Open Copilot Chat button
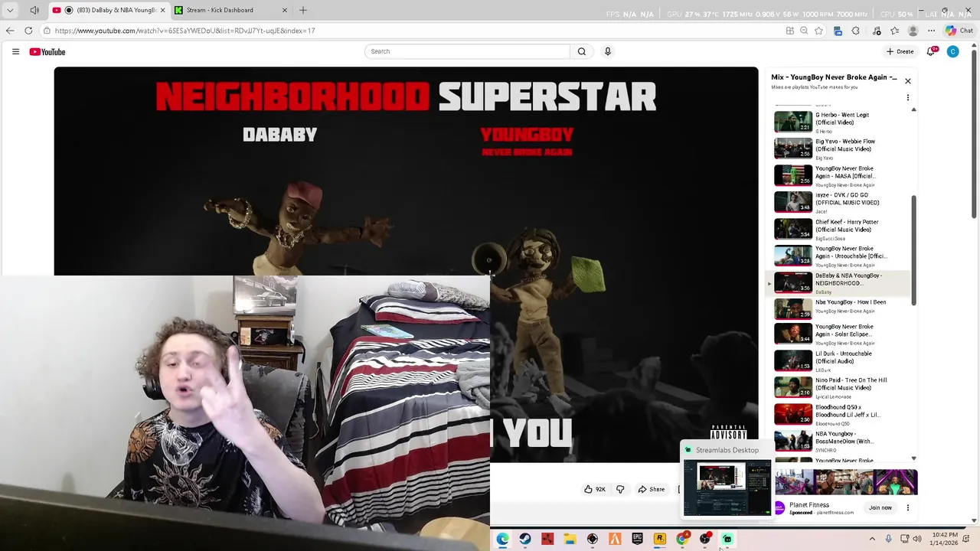The width and height of the screenshot is (980, 551). coord(958,31)
